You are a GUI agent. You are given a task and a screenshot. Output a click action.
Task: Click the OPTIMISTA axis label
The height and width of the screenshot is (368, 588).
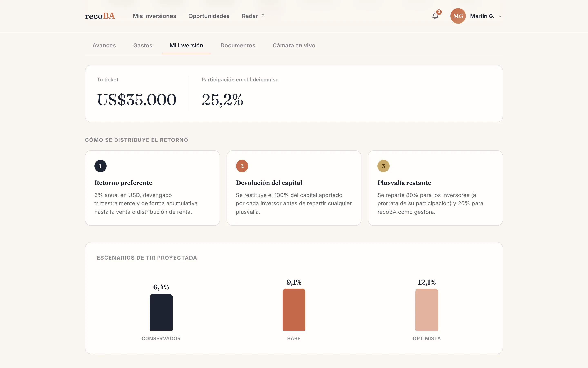pos(427,339)
